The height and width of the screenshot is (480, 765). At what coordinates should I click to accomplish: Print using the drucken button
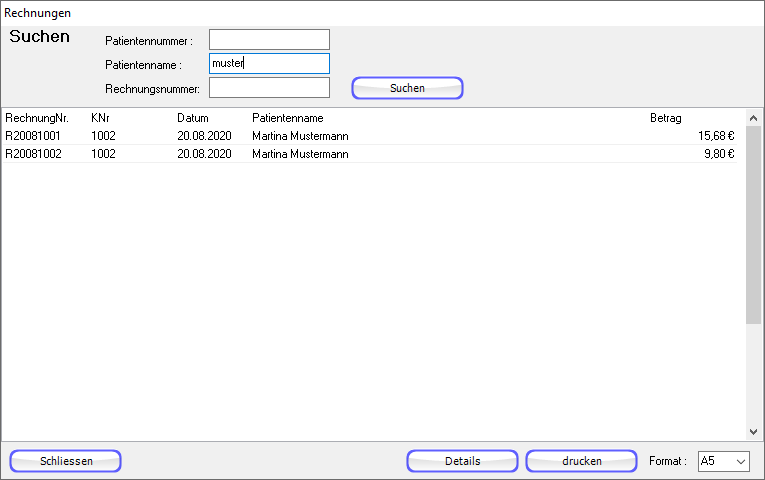pyautogui.click(x=581, y=461)
